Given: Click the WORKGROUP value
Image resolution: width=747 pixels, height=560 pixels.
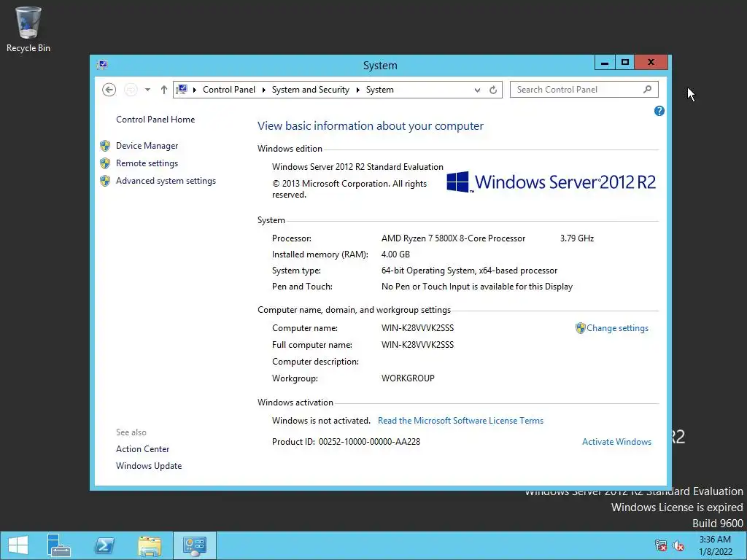Looking at the screenshot, I should click(x=408, y=378).
